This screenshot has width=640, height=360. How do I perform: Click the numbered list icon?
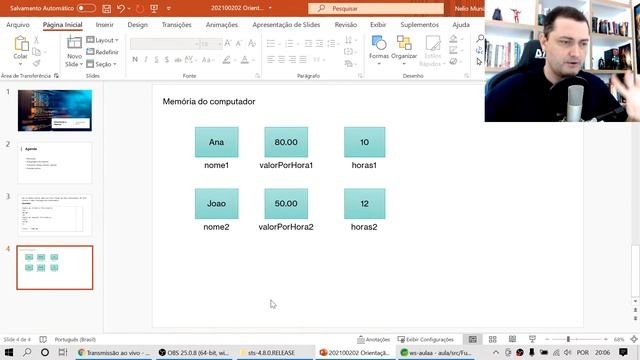click(289, 43)
